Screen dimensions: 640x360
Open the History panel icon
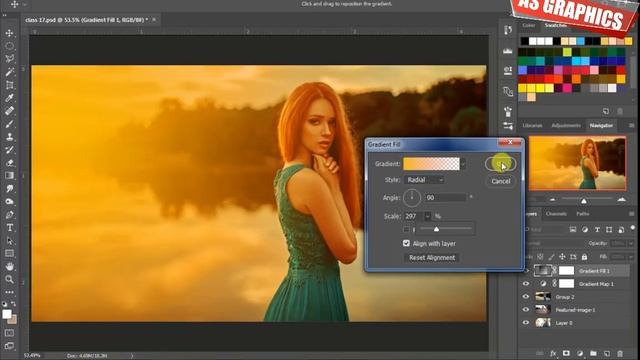click(x=508, y=30)
